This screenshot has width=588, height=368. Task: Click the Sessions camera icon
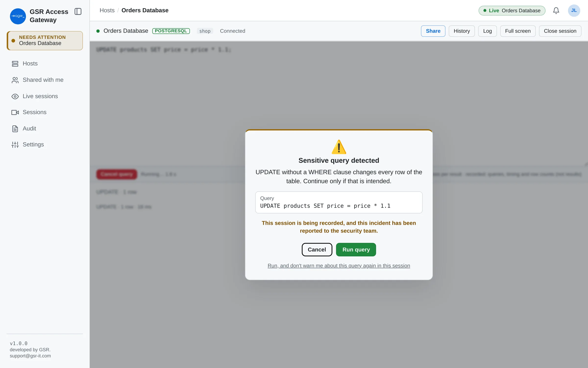[x=15, y=112]
